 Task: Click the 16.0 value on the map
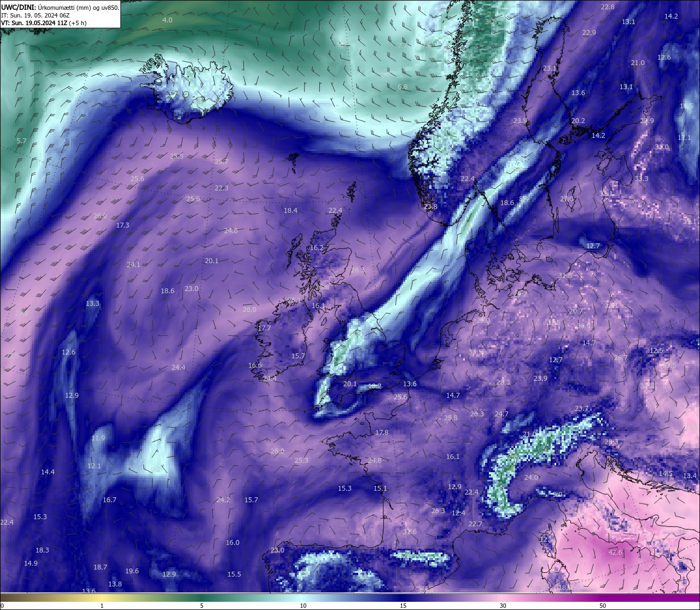pos(232,542)
